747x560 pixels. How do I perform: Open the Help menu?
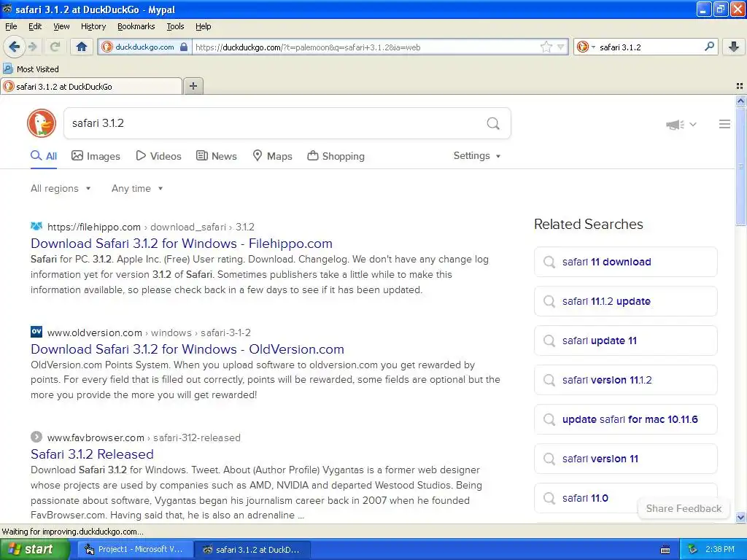click(204, 26)
